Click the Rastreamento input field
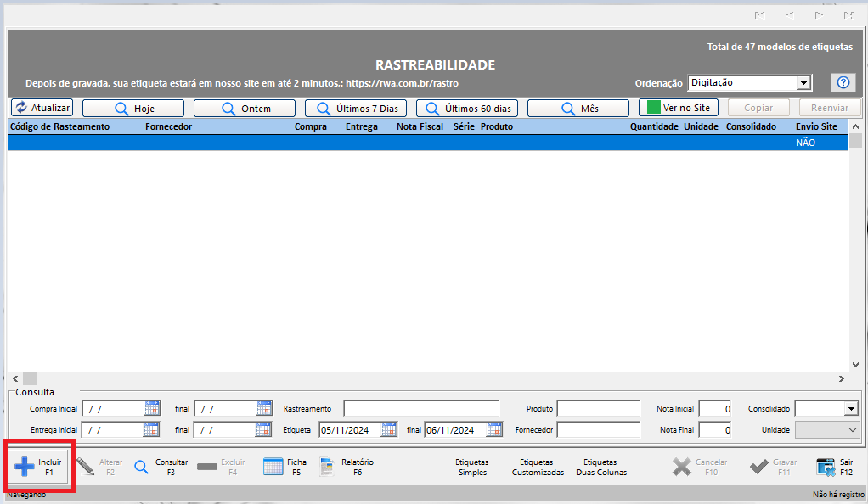868x504 pixels. tap(421, 409)
